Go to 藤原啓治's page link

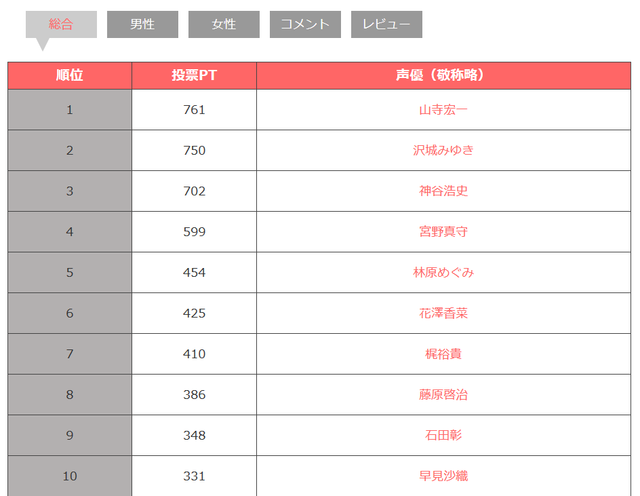[x=443, y=395]
